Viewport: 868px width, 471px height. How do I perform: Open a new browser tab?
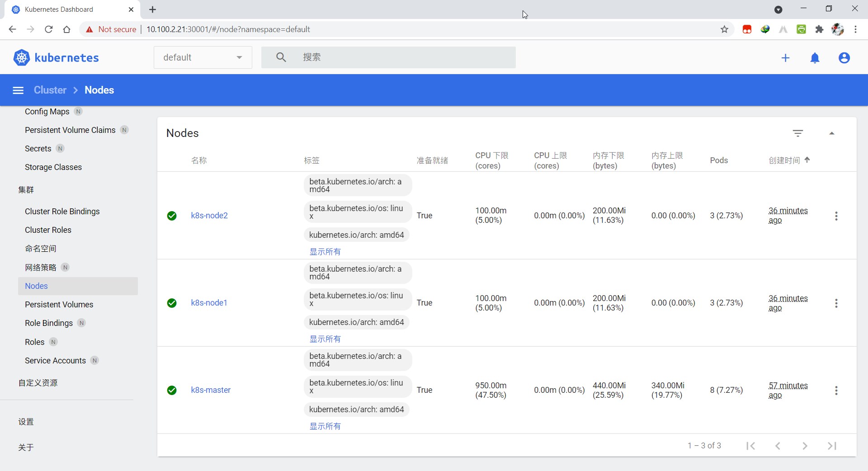153,9
